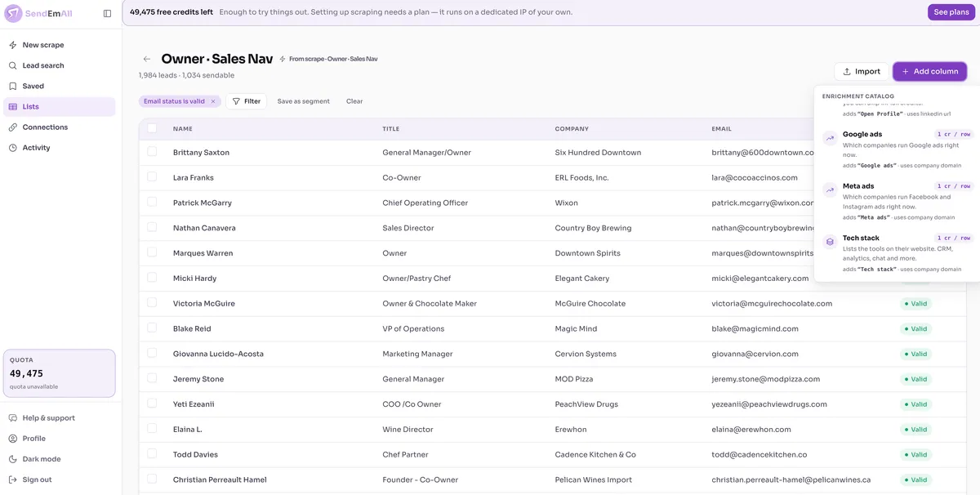Click the quota box showing 49,475
Viewport: 980px width, 495px height.
[x=59, y=373]
